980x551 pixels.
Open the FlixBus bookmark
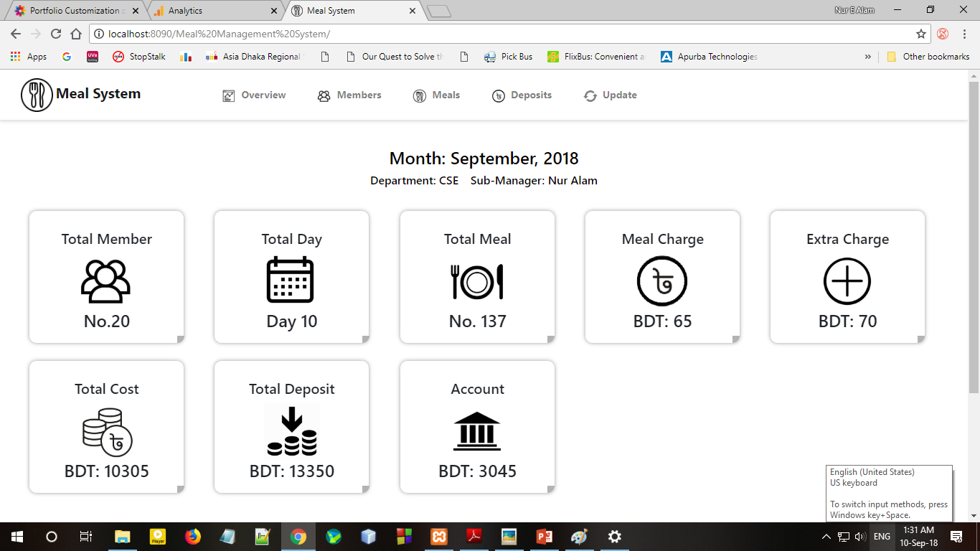[x=596, y=57]
